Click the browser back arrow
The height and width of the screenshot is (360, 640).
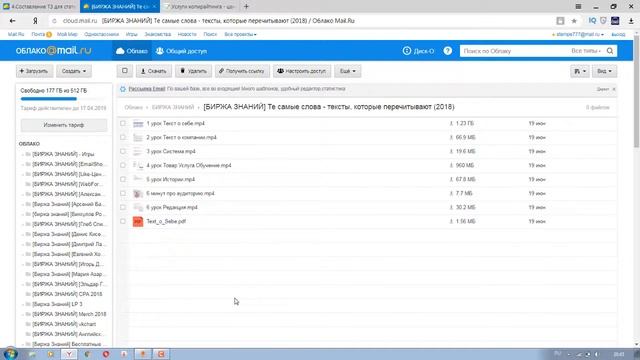coord(13,21)
